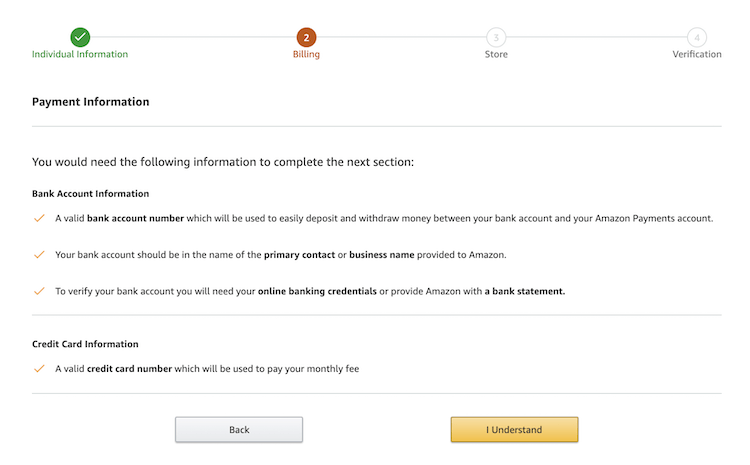
Task: Select the Billing step label
Action: (x=306, y=54)
